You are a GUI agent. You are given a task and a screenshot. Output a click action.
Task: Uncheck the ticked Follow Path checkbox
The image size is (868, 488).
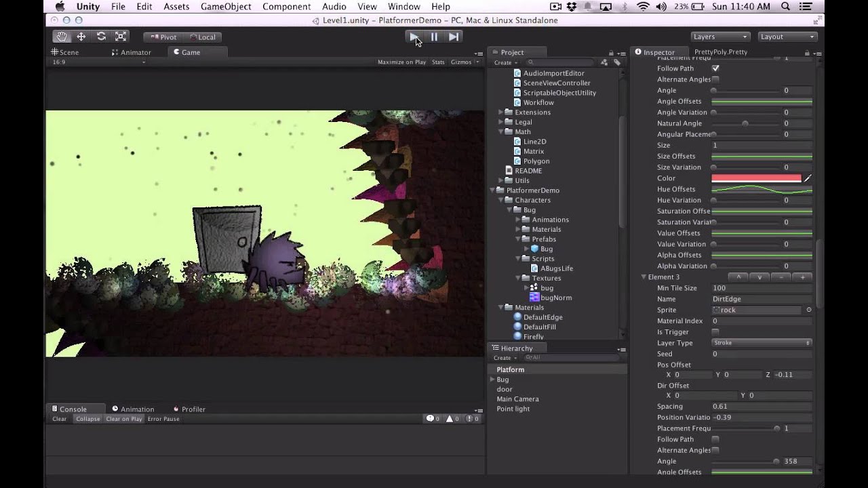[715, 68]
